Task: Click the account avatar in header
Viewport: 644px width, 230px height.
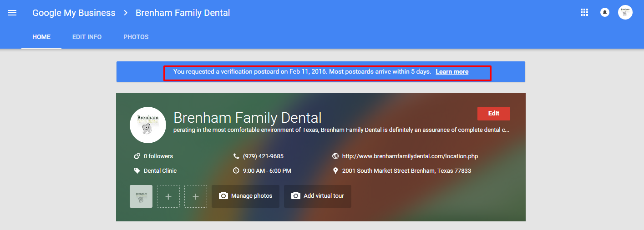Action: (625, 13)
